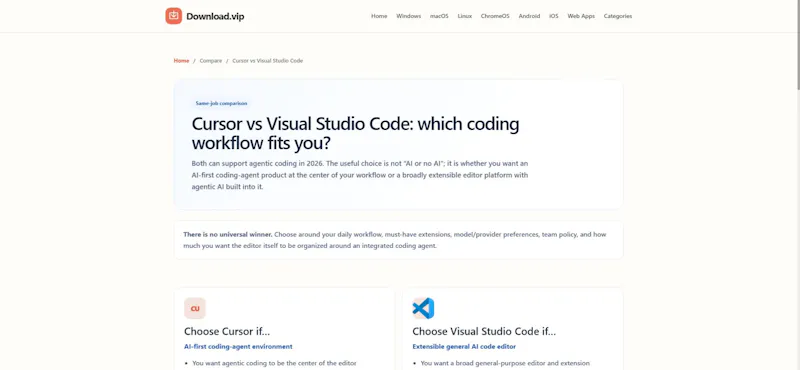Click the Compare breadcrumb
This screenshot has height=370, width=800.
click(x=211, y=61)
